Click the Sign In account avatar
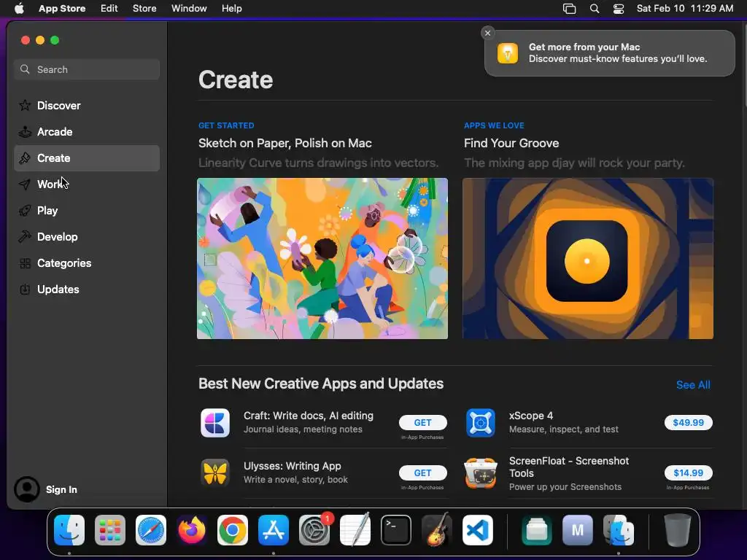The image size is (747, 560). point(27,489)
